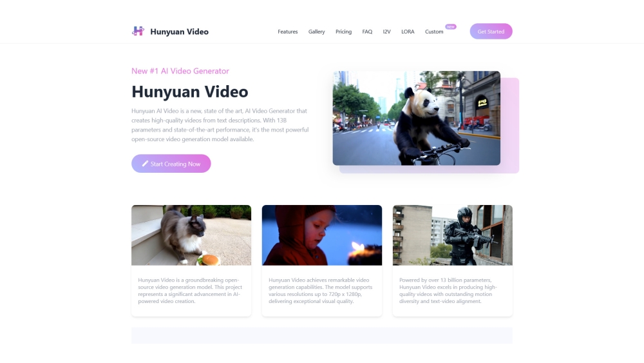Image resolution: width=644 pixels, height=363 pixels.
Task: Click the hero paragraph mentioning 13B parameters
Action: [x=220, y=125]
